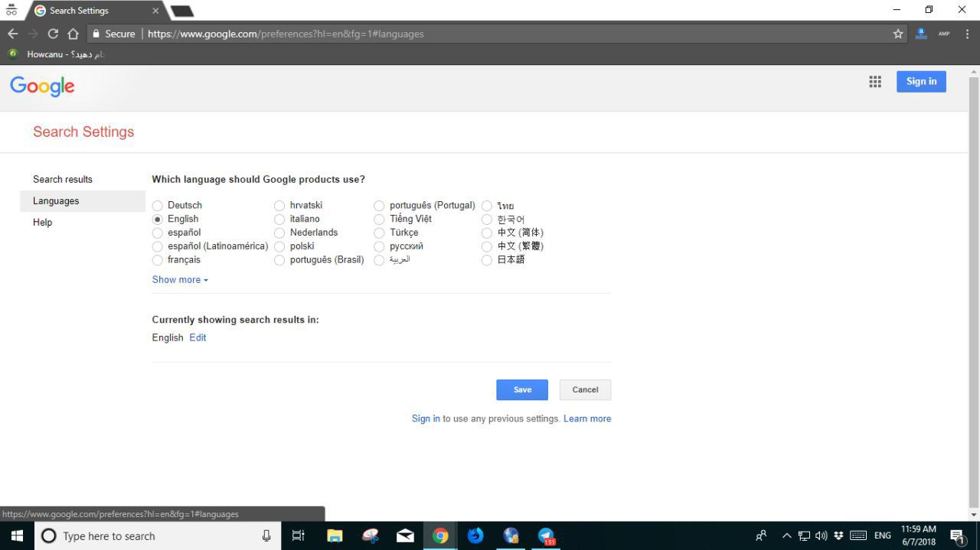
Task: Choose polski as the language
Action: [x=279, y=247]
